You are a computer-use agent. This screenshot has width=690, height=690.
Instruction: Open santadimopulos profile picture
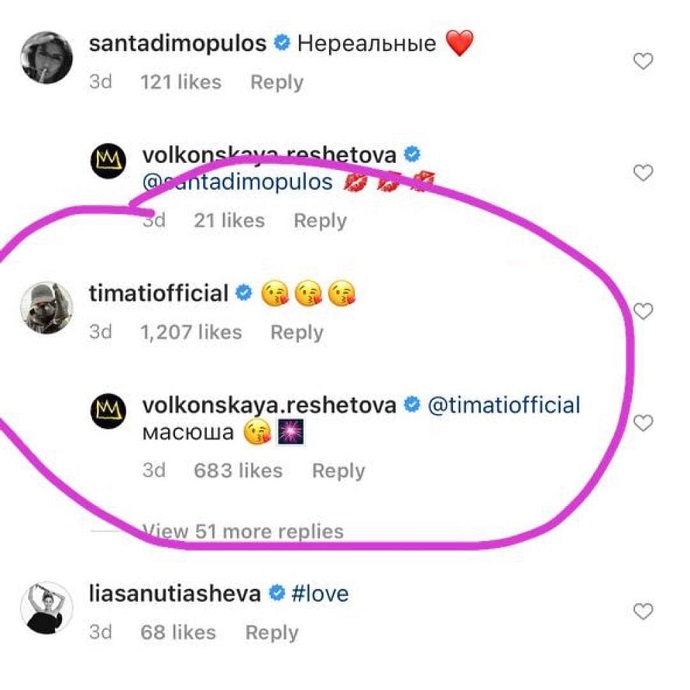[45, 60]
